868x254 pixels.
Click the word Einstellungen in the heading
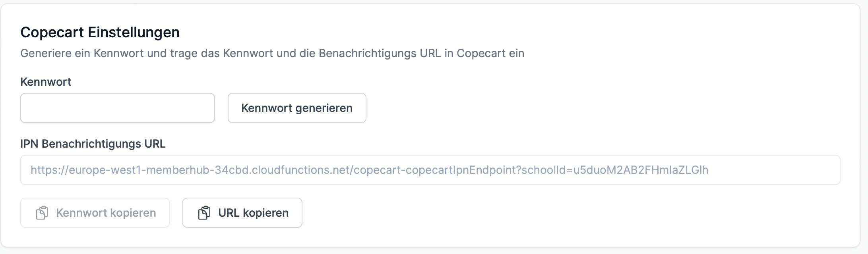pos(134,32)
